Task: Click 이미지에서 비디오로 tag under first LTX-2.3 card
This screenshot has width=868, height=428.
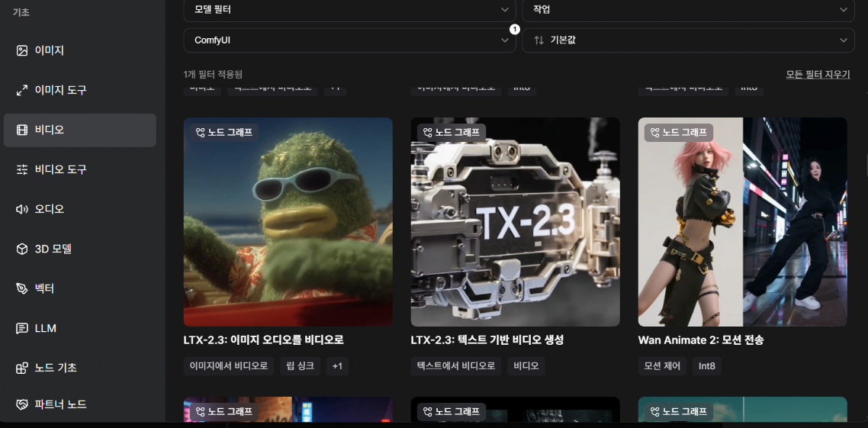Action: click(x=229, y=366)
